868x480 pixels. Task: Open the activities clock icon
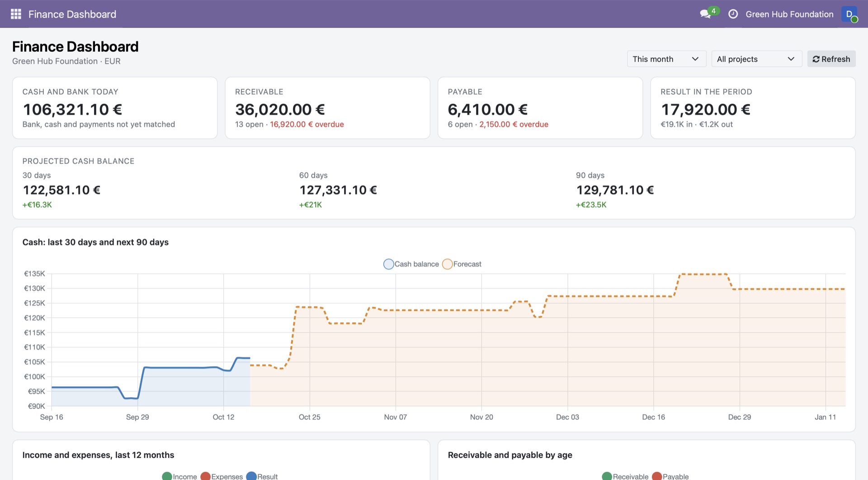tap(733, 14)
